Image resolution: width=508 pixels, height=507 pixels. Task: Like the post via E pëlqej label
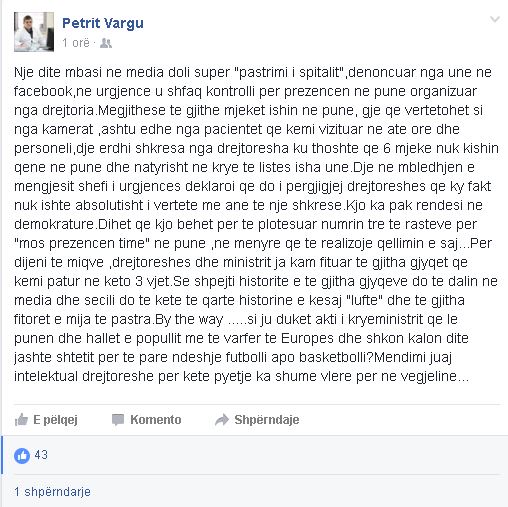(55, 420)
